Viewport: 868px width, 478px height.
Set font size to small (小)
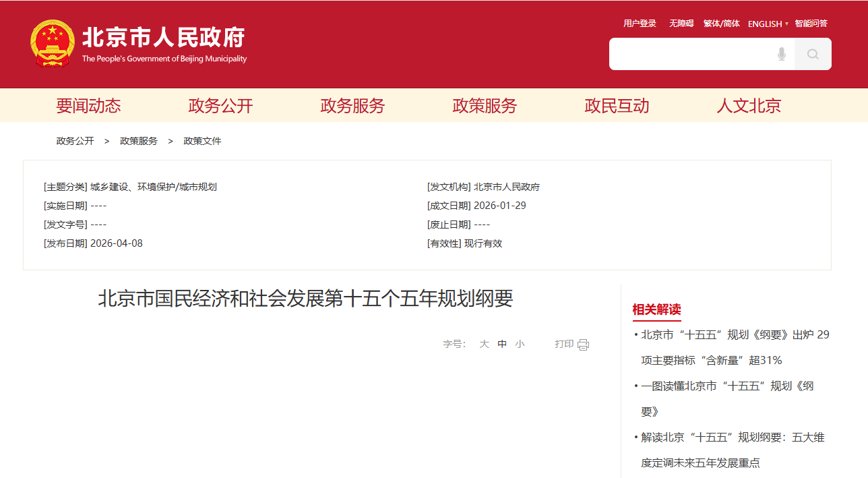(x=520, y=344)
